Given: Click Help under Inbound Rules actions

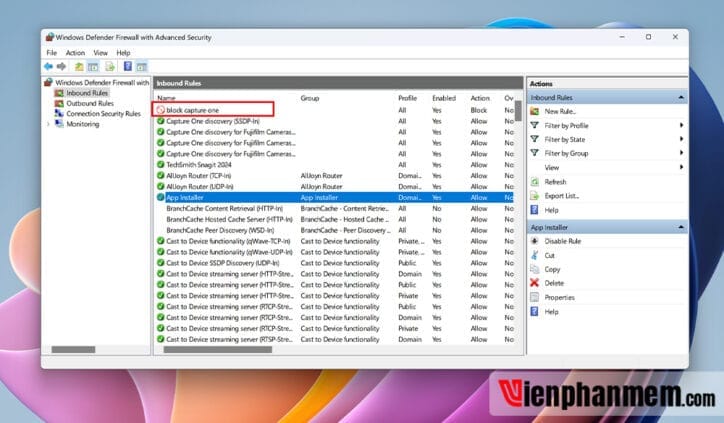Looking at the screenshot, I should tap(551, 210).
